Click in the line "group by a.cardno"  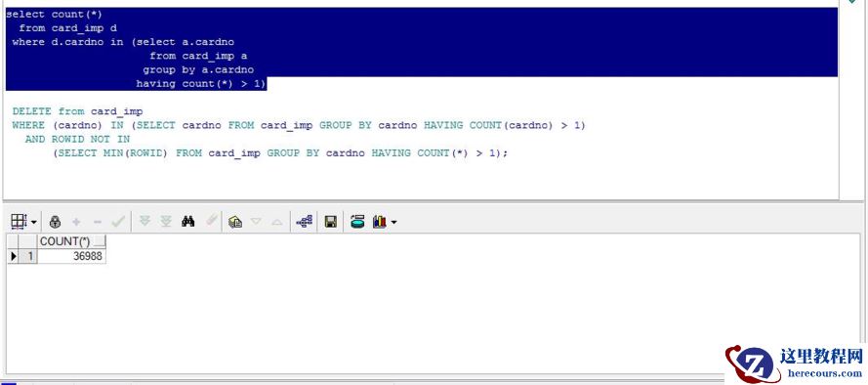coord(198,69)
